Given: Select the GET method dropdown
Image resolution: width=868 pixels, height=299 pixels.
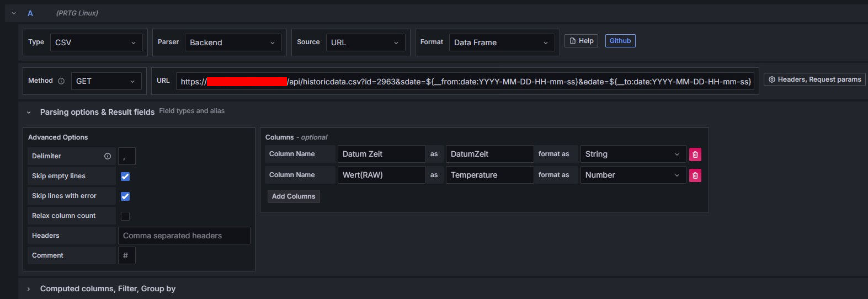Looking at the screenshot, I should [x=106, y=81].
